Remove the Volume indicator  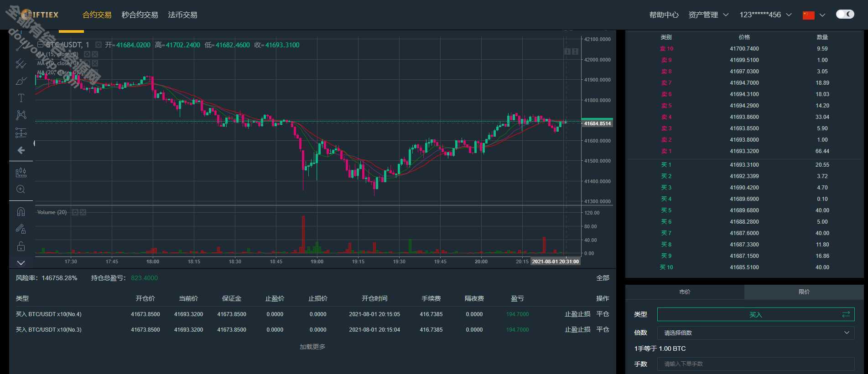click(x=83, y=212)
